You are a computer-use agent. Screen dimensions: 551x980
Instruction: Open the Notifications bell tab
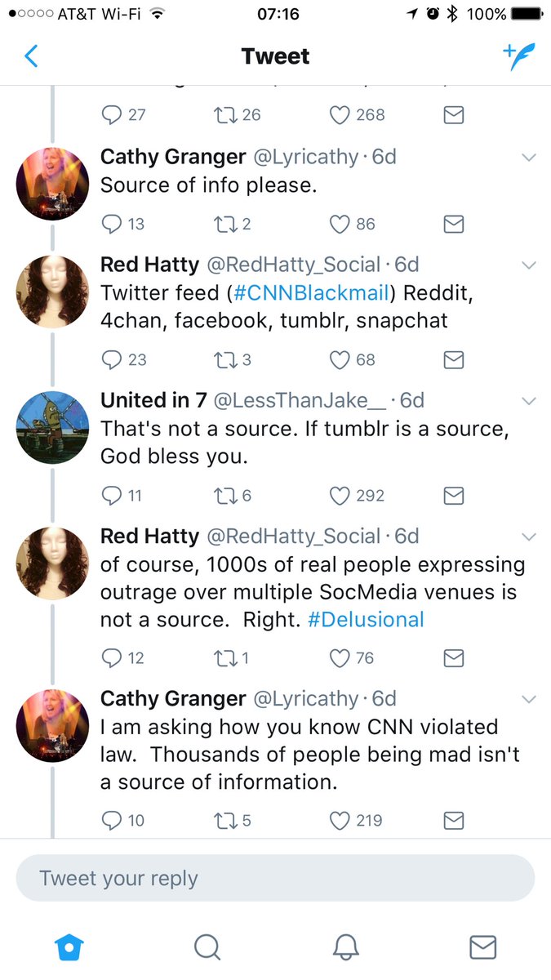pyautogui.click(x=346, y=947)
